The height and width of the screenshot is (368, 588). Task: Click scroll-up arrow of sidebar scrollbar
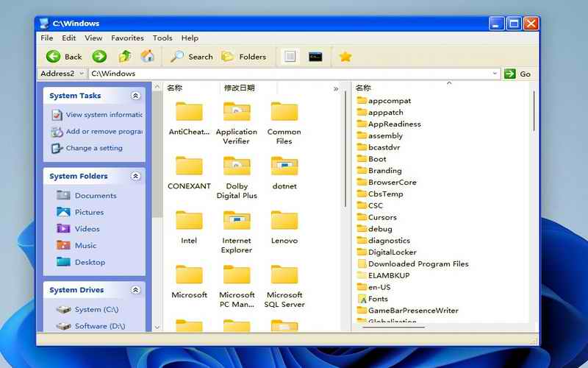pyautogui.click(x=157, y=86)
